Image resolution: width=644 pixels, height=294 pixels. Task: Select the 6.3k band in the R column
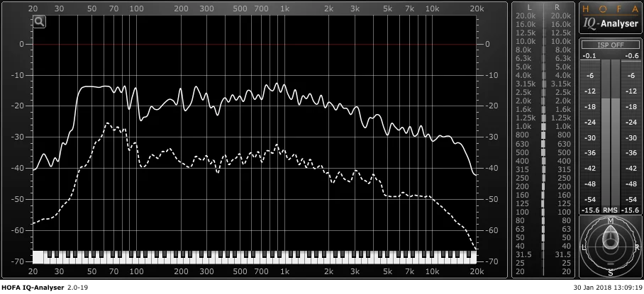tap(562, 58)
